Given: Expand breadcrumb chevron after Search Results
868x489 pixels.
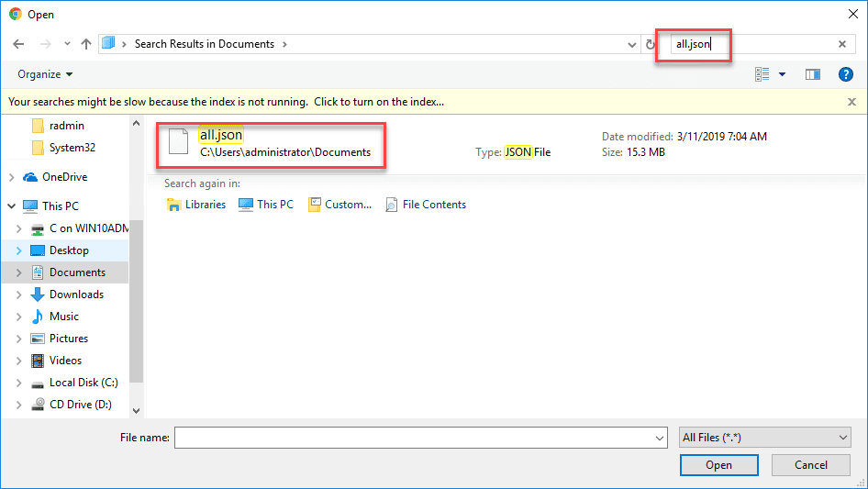Looking at the screenshot, I should point(284,44).
